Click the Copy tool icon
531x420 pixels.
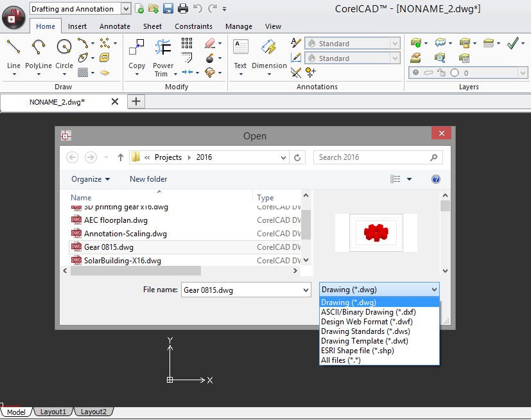coord(137,48)
